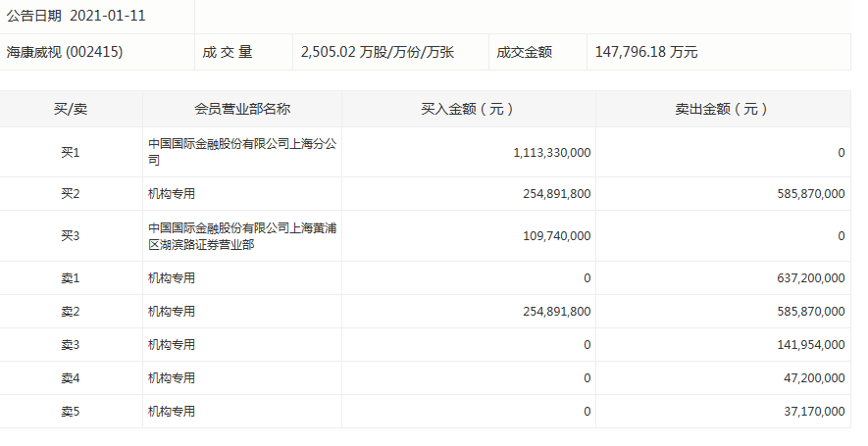Select buy amount 254,891,800 in row 卖2

[x=557, y=312]
